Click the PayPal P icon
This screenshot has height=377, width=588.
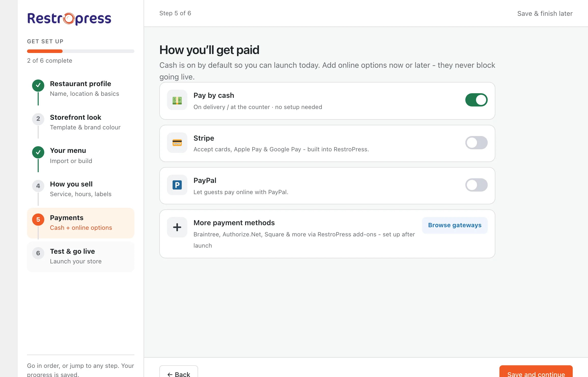pos(177,185)
